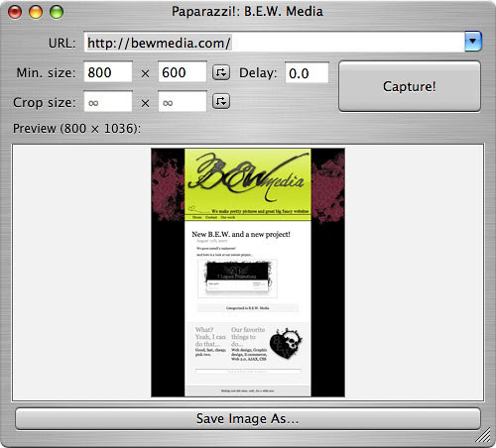496x448 pixels.
Task: Minimize the window using the yellow button
Action: click(36, 12)
